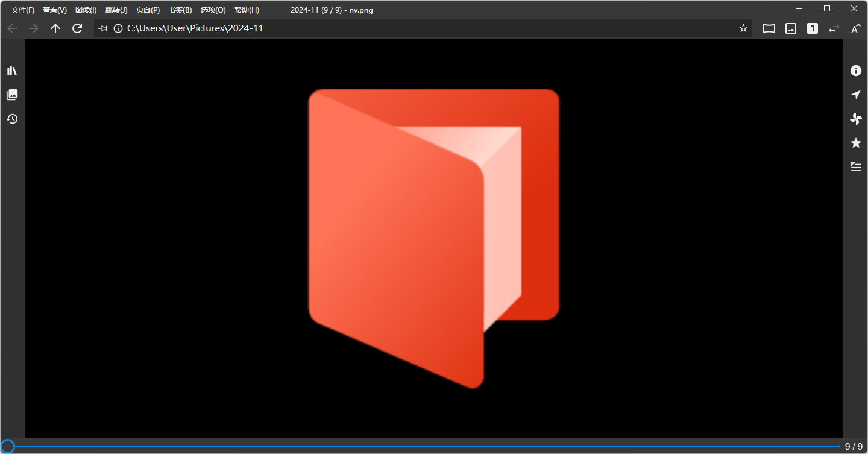Screen dimensions: 868x454
Task: Click the displayed red book image
Action: tap(434, 239)
